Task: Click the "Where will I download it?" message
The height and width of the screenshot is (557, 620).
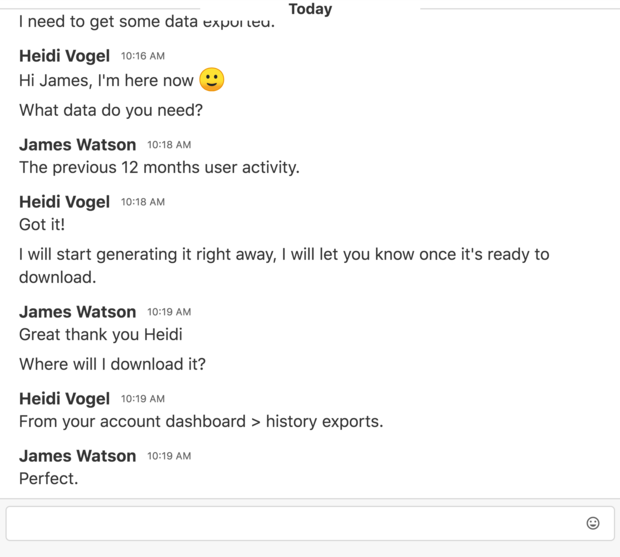Action: click(112, 364)
